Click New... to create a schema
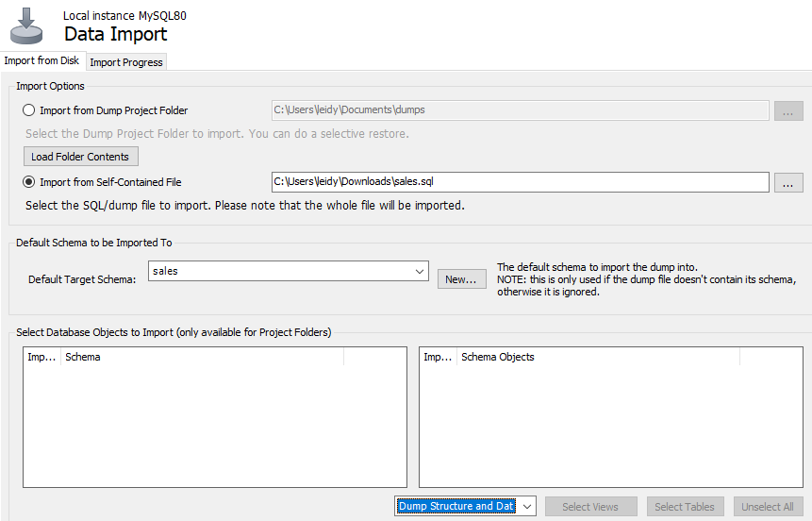This screenshot has width=812, height=521. [x=461, y=279]
